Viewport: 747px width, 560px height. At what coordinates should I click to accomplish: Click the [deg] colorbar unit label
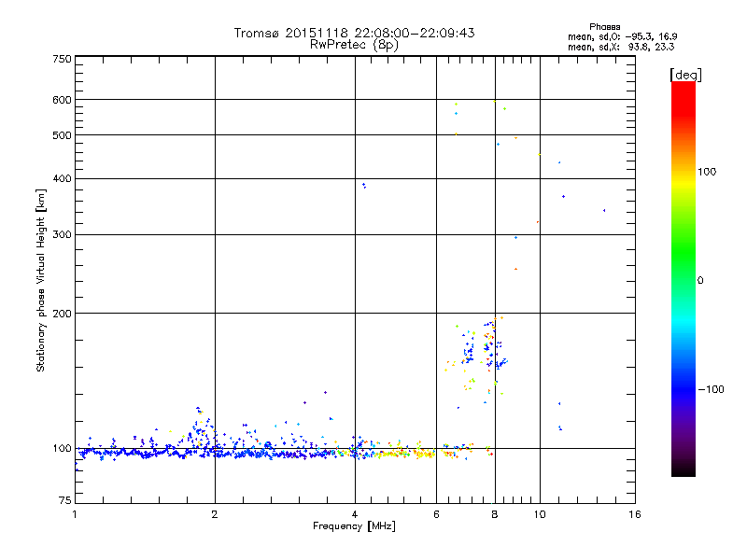point(685,74)
